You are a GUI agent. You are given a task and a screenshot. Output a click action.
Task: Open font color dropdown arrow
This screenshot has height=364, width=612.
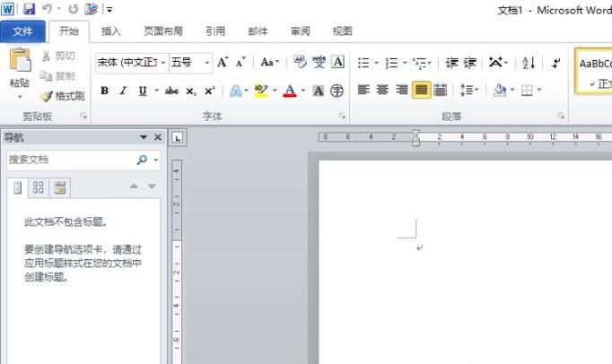pos(303,91)
